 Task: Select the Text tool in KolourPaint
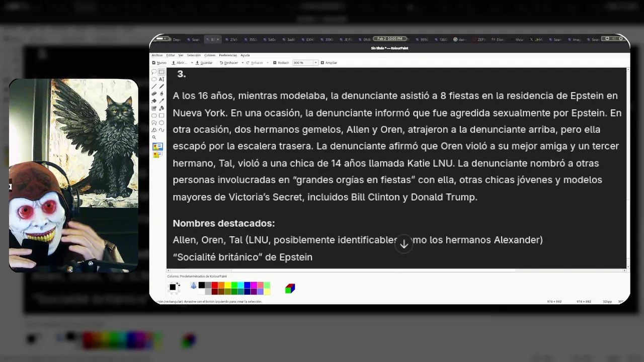[x=162, y=79]
